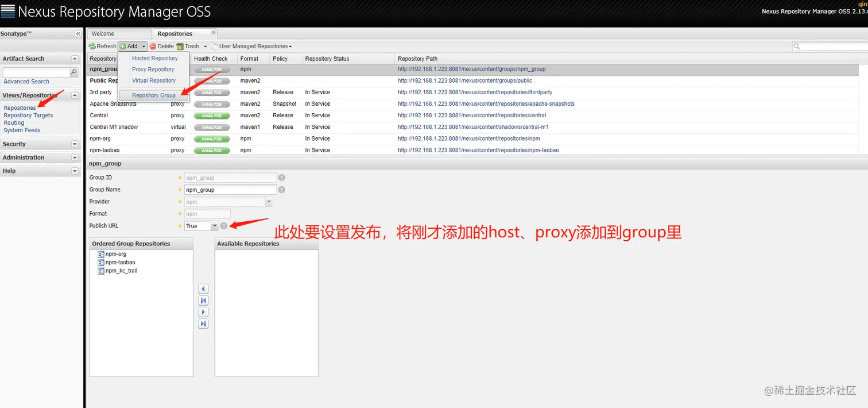Open the Advanced Search link

coord(26,82)
